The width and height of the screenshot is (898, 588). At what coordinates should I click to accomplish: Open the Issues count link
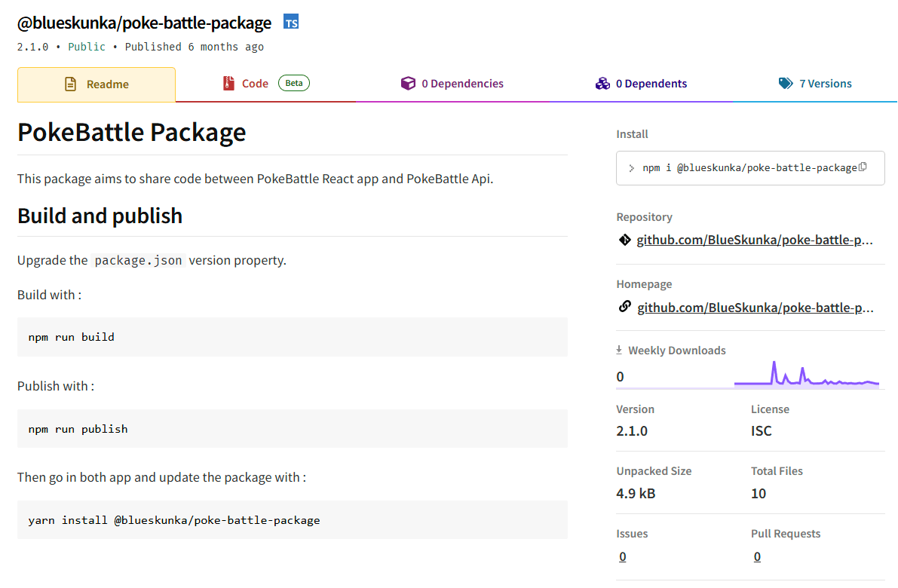click(x=623, y=556)
